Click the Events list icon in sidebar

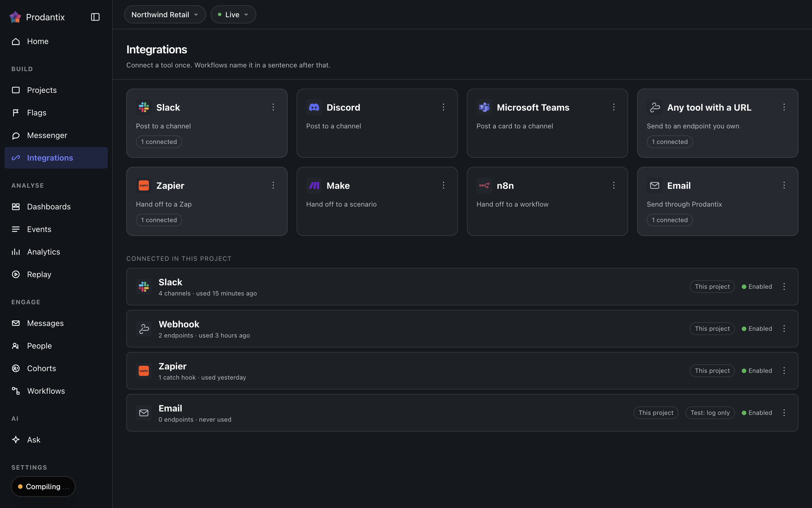pyautogui.click(x=16, y=229)
